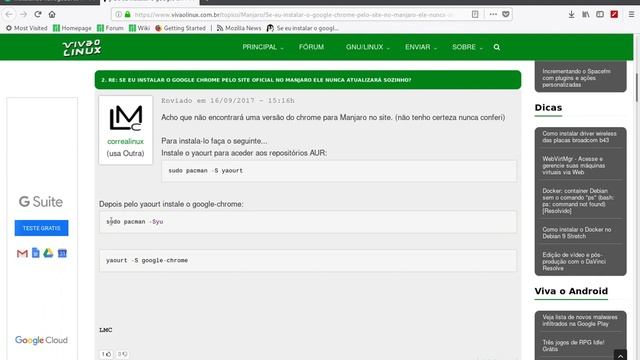The image size is (640, 360).
Task: Open 'Veja lista de novos malwares' link
Action: pyautogui.click(x=580, y=320)
